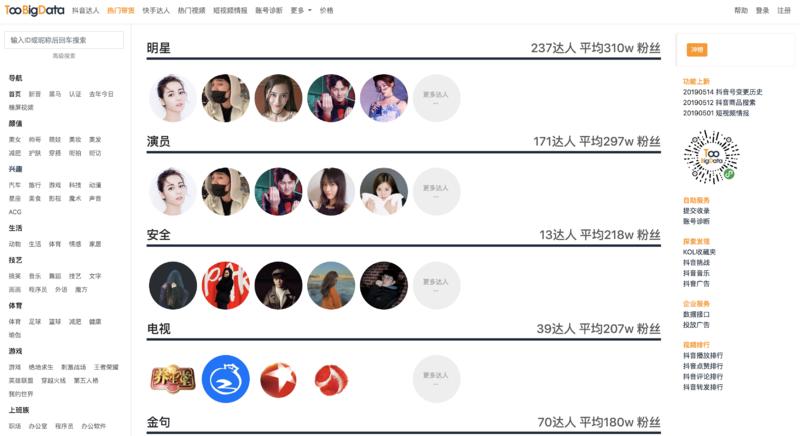The image size is (800, 436).
Task: Select the 黑马 filter under 导航
Action: point(55,94)
